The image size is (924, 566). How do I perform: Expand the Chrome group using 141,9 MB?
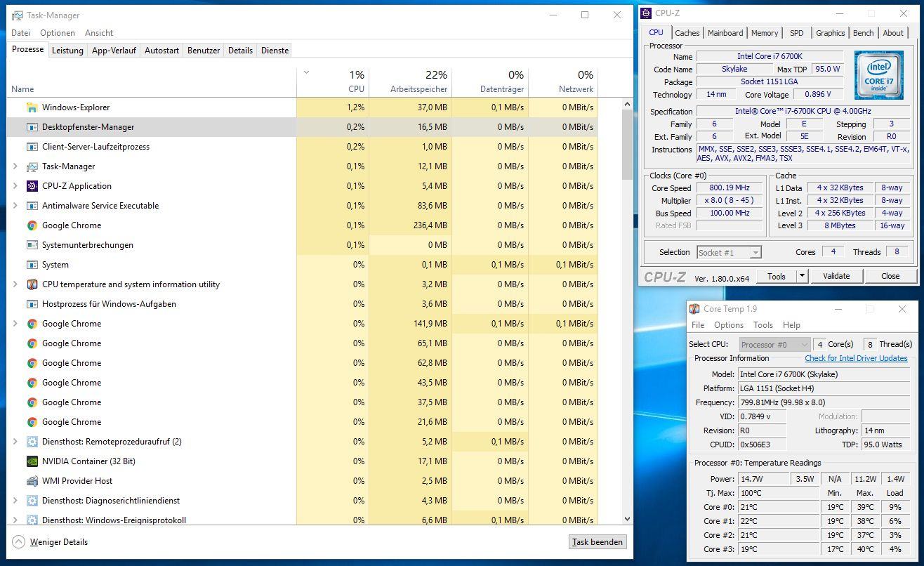point(15,324)
